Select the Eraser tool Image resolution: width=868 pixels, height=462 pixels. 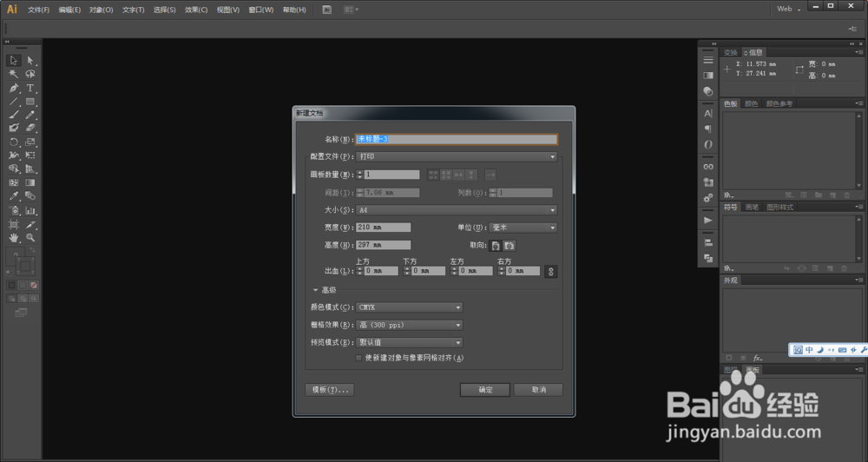(30, 128)
